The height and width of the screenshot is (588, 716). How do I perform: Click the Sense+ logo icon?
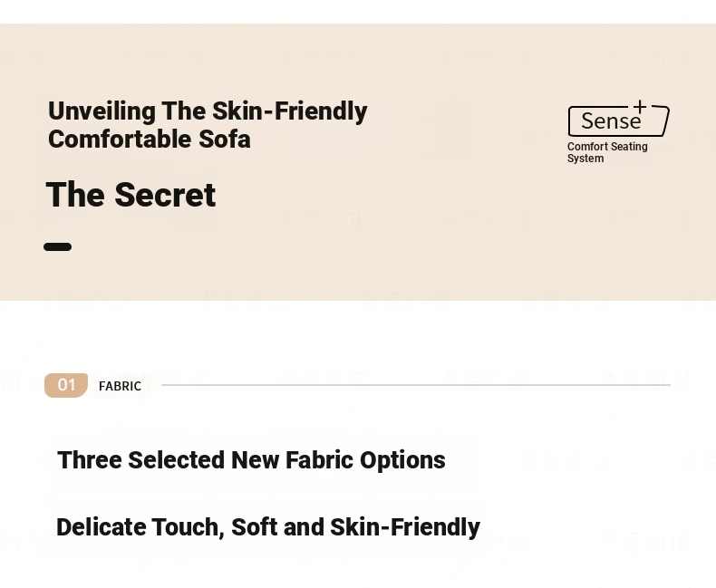coord(619,119)
